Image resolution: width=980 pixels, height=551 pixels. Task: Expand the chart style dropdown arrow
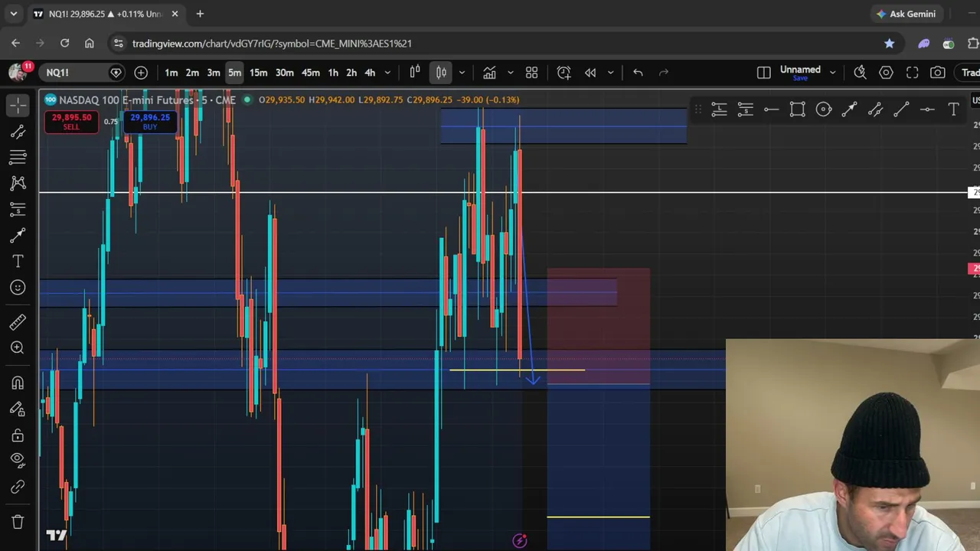coord(462,73)
